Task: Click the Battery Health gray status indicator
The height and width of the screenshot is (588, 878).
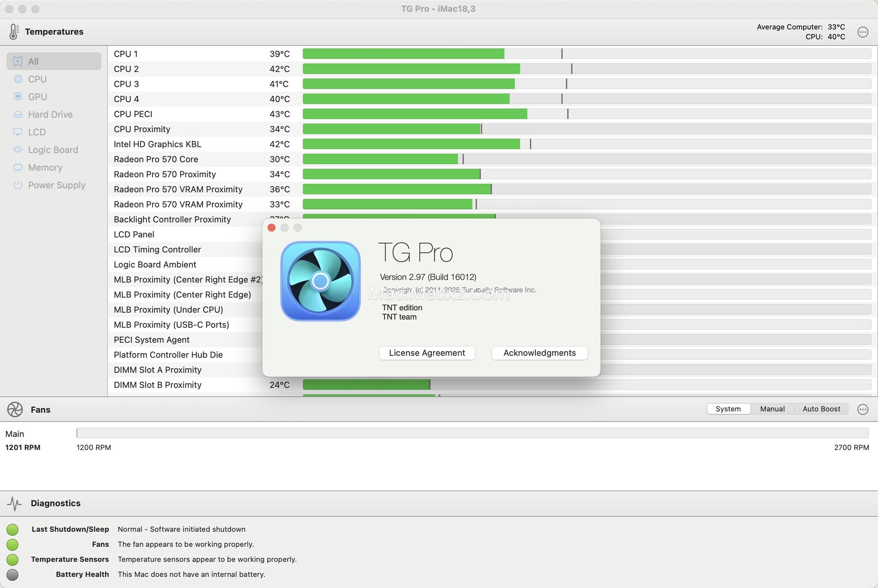Action: (x=12, y=575)
